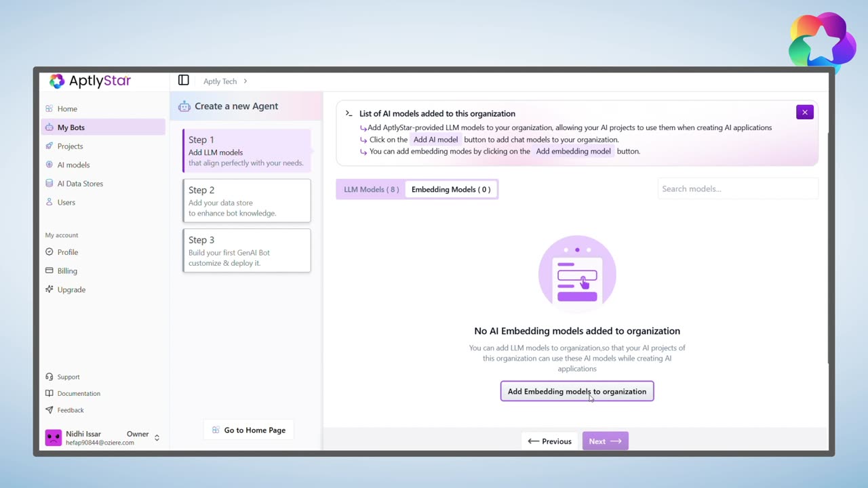
Task: Click the email hefap90844@oziere.com
Action: (x=100, y=443)
